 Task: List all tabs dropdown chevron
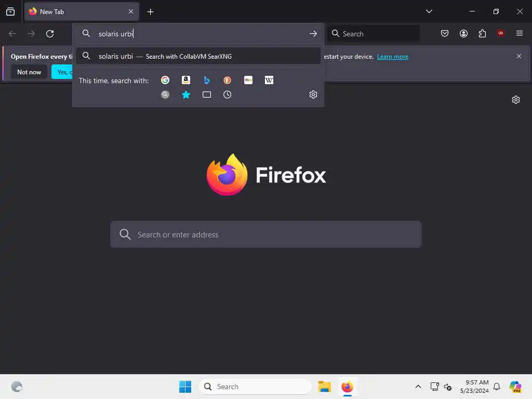tap(429, 11)
